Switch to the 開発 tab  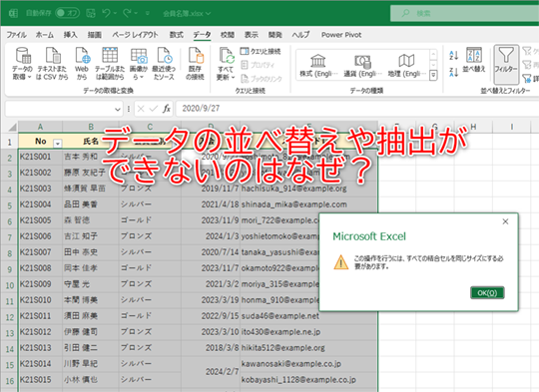(275, 35)
